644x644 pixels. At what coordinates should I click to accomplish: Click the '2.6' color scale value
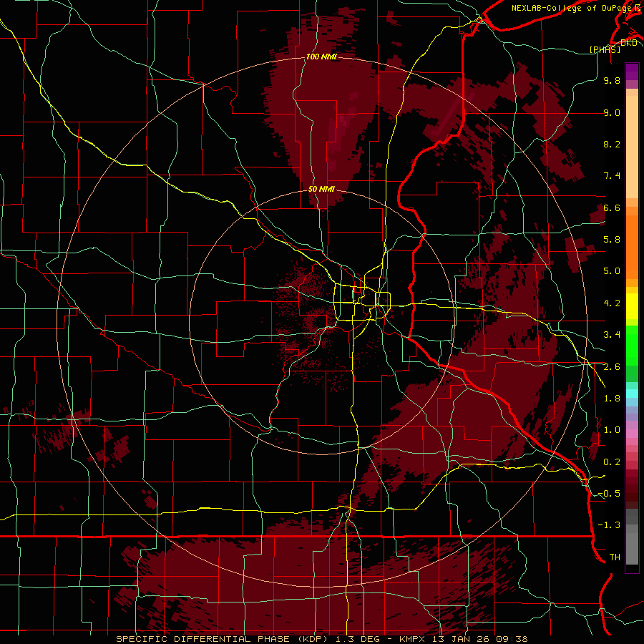[x=612, y=367]
